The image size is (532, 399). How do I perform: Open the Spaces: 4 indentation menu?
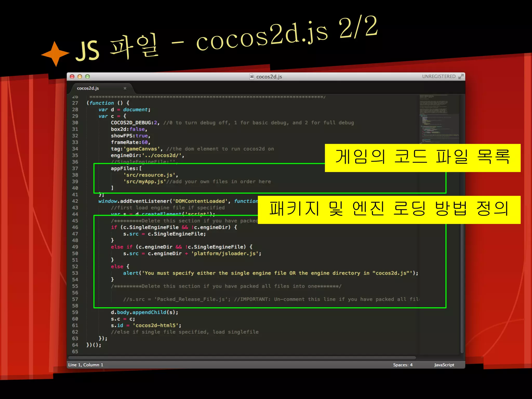[x=403, y=365]
